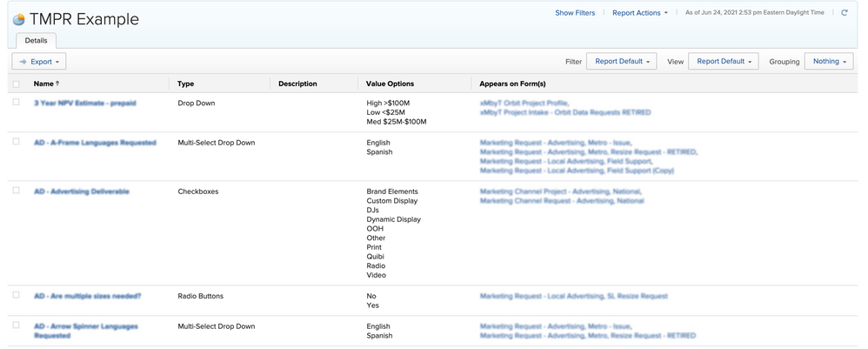
Task: Click the Appears on Form(s) column header
Action: pyautogui.click(x=512, y=84)
